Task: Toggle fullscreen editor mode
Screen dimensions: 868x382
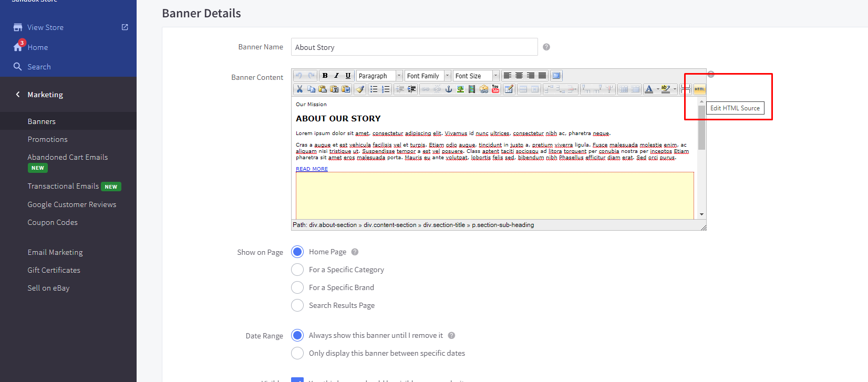Action: click(556, 76)
